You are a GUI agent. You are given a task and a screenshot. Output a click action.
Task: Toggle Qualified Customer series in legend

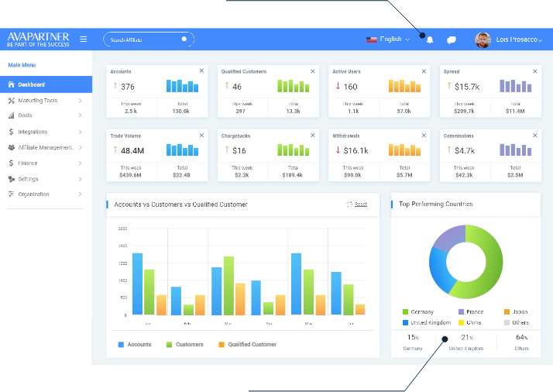point(222,344)
